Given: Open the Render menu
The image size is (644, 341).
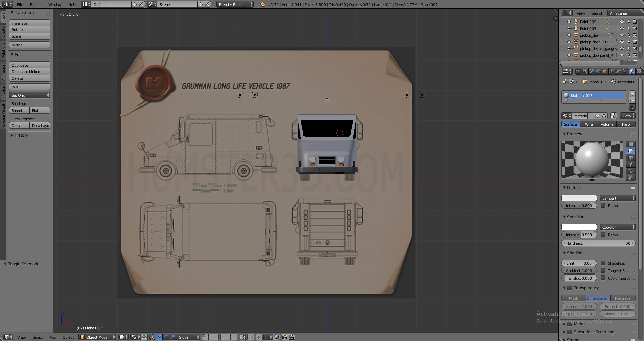Looking at the screenshot, I should [36, 5].
